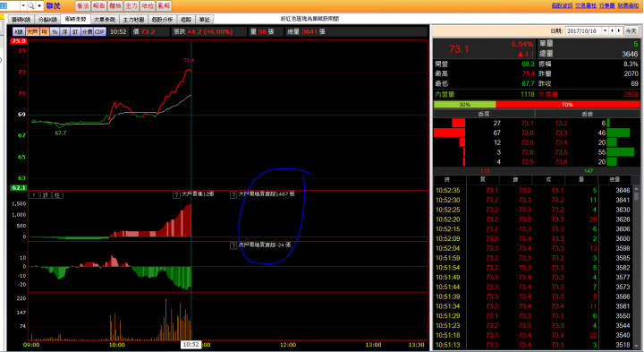Switch to the 主力地圖 tab
Image resolution: width=644 pixels, height=352 pixels.
coord(133,20)
